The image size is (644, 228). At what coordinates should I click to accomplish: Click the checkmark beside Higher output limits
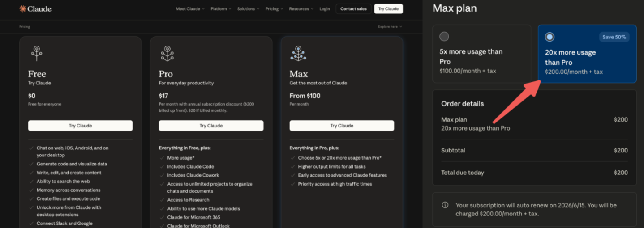click(x=292, y=167)
